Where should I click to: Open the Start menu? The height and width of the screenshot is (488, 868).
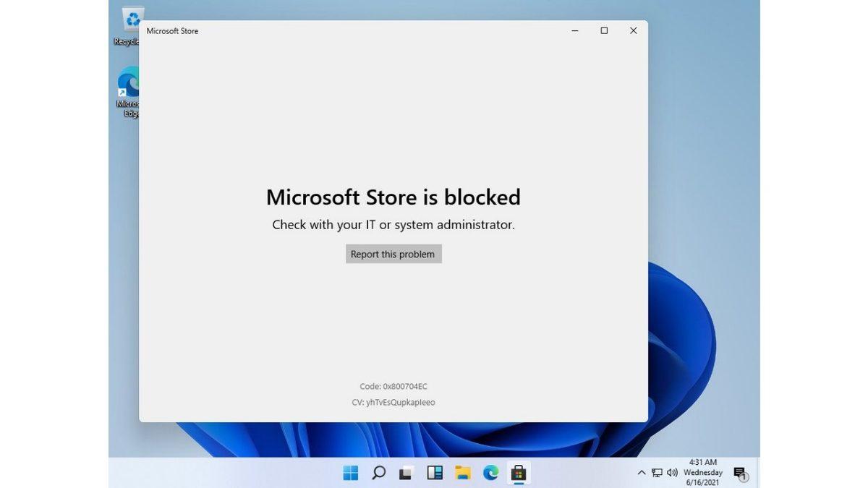[350, 472]
